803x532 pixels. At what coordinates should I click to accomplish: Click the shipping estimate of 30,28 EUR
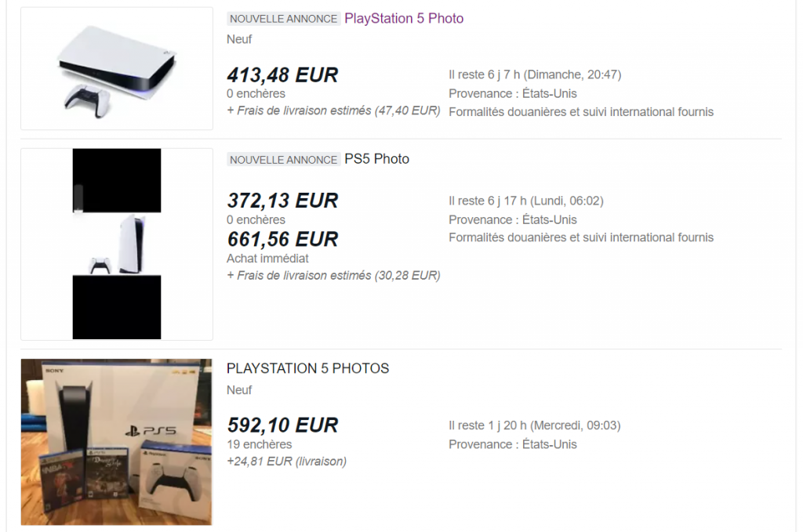click(333, 275)
